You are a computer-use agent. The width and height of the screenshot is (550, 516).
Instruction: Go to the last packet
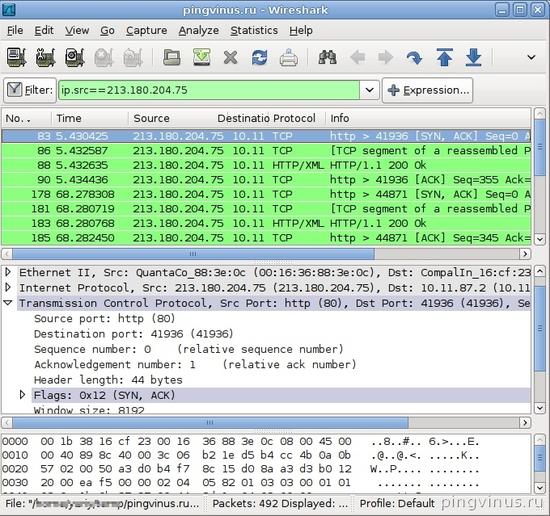(x=473, y=57)
